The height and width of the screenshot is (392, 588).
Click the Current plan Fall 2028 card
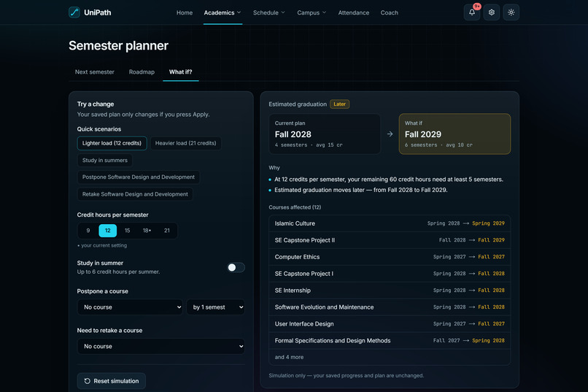click(325, 134)
